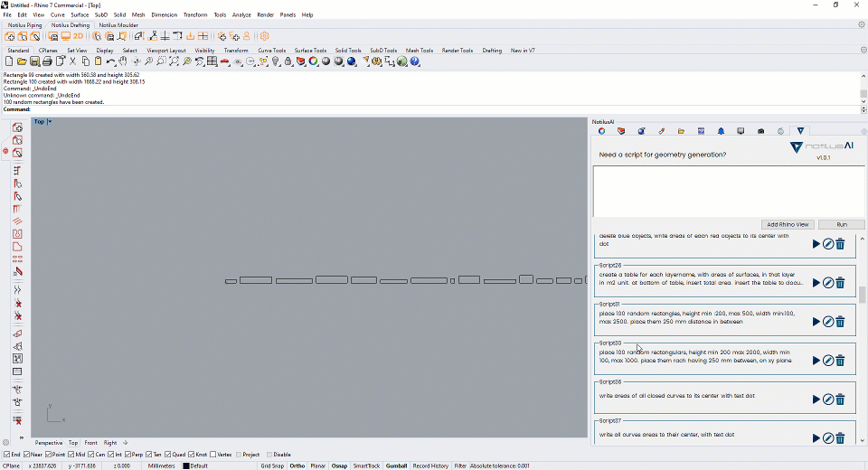Enable the Vertex osnap checkbox
The height and width of the screenshot is (470, 868).
[x=212, y=455]
